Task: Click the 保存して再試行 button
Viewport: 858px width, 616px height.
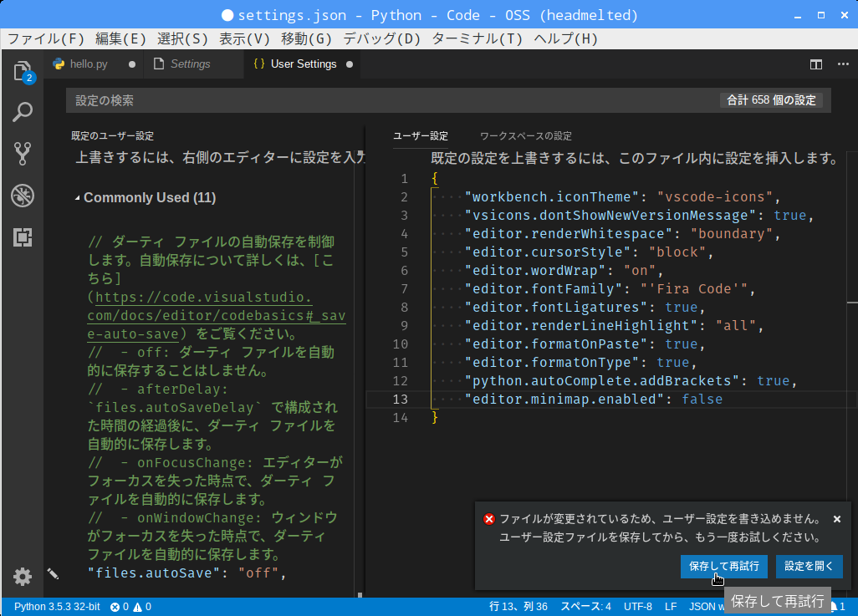Action: click(x=723, y=566)
